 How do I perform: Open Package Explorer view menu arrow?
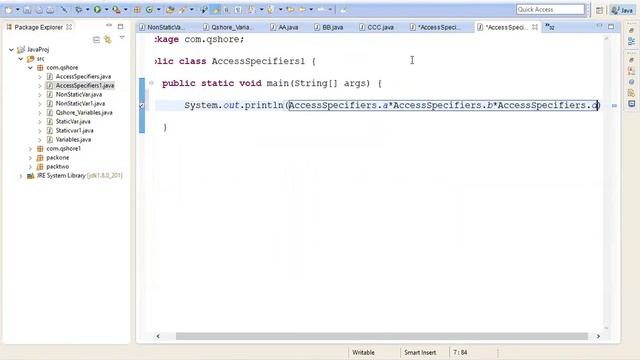(x=122, y=38)
